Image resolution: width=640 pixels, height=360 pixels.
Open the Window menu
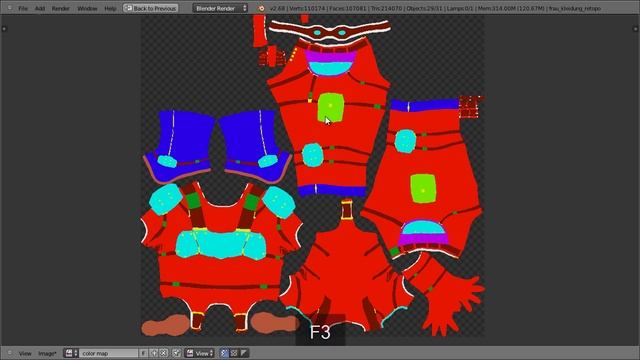click(x=87, y=8)
